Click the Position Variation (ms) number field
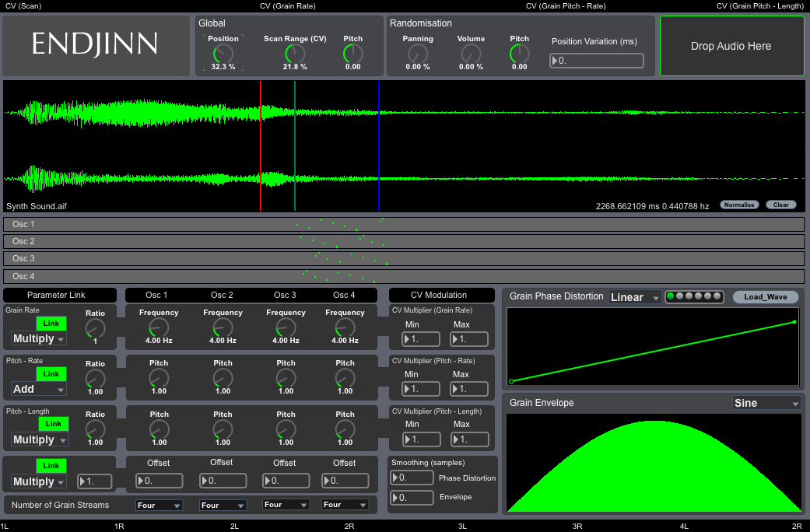The image size is (810, 532). pos(597,61)
